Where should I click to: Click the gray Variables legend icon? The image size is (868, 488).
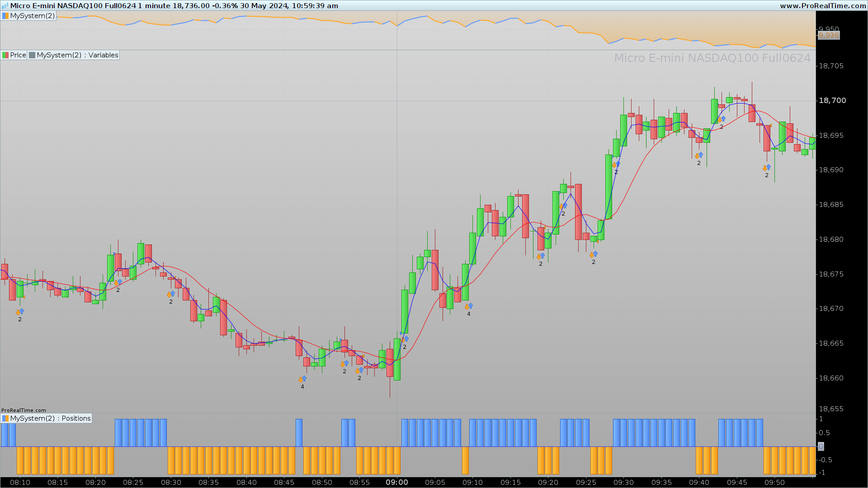pyautogui.click(x=32, y=55)
